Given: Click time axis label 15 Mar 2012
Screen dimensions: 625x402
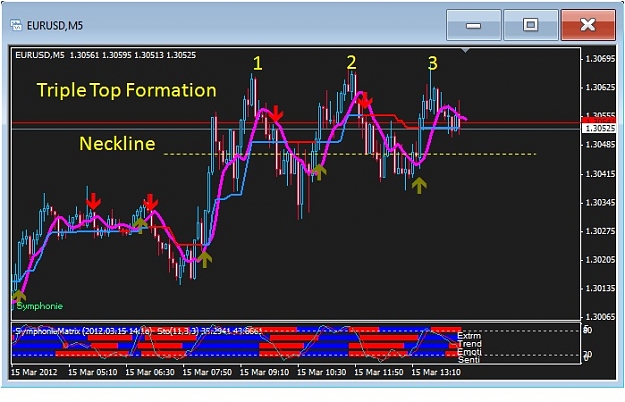Looking at the screenshot, I should click(34, 372).
